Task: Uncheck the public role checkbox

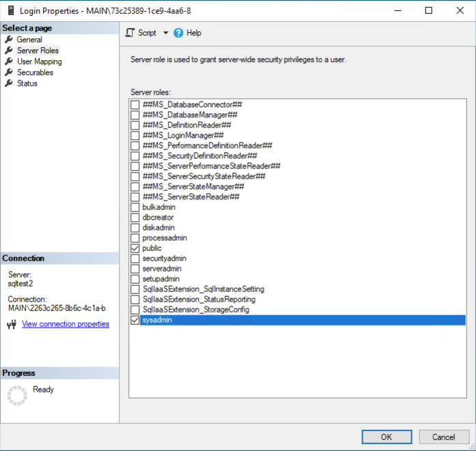Action: (x=135, y=248)
